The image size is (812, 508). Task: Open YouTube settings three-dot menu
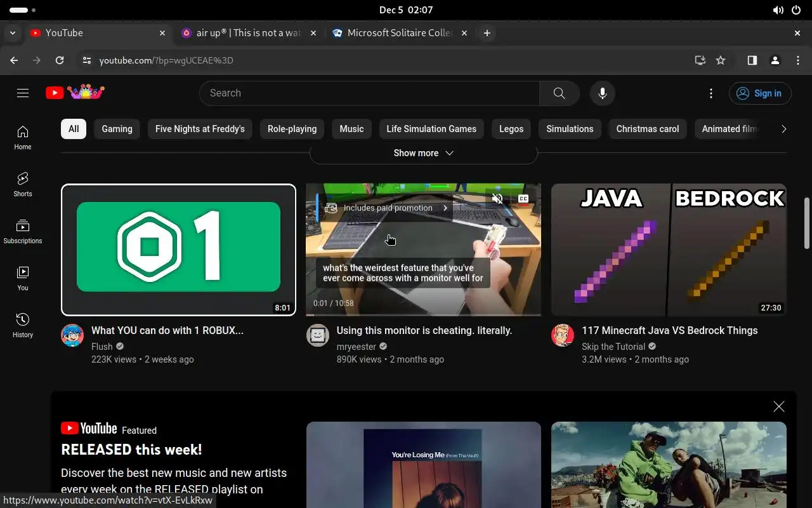click(x=711, y=93)
